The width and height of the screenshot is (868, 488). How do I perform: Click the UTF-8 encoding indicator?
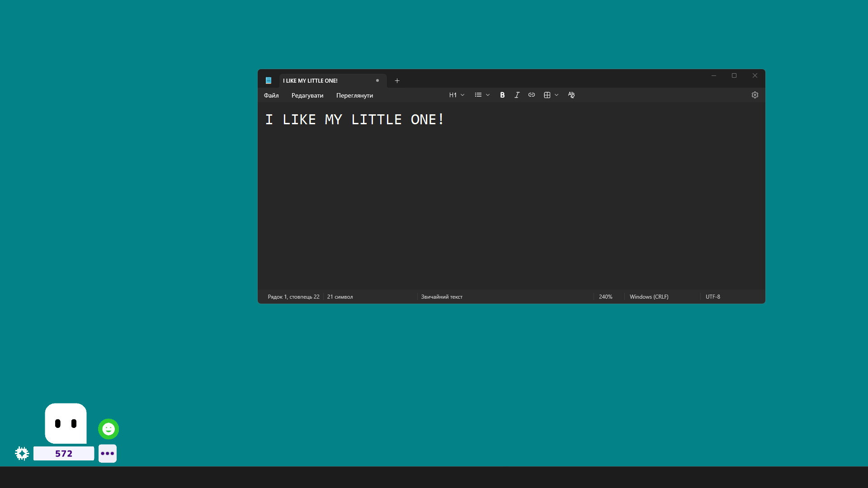[713, 296]
